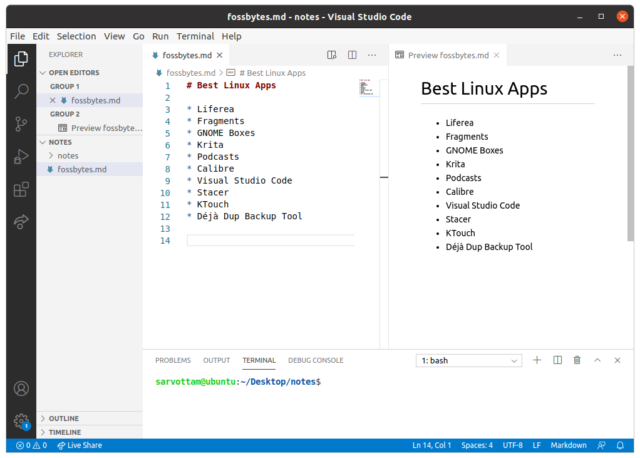Click the editor minimap

(x=367, y=87)
